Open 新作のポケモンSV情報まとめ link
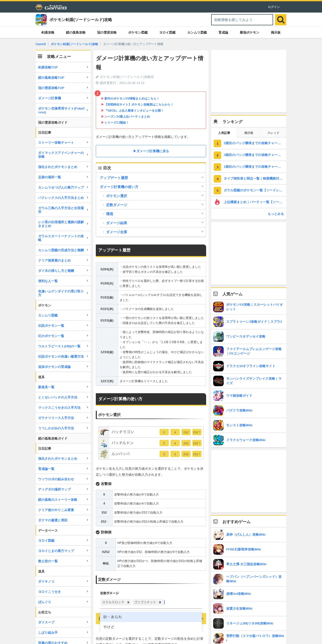The width and height of the screenshot is (322, 644). point(131,99)
